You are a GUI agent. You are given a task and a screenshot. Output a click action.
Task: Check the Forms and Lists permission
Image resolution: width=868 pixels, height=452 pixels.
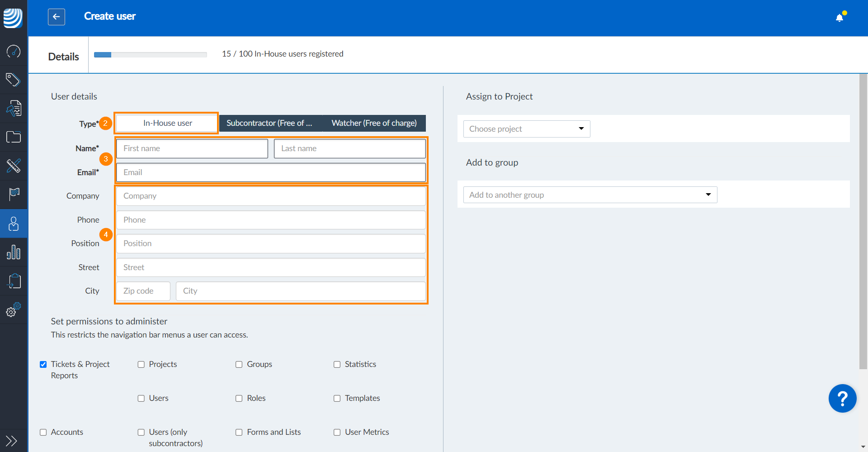[239, 433]
